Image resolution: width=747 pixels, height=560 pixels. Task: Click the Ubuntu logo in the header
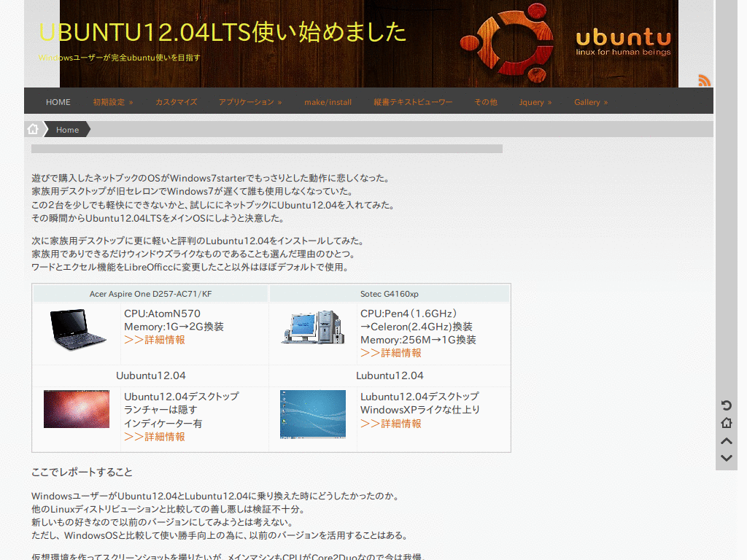click(x=507, y=43)
